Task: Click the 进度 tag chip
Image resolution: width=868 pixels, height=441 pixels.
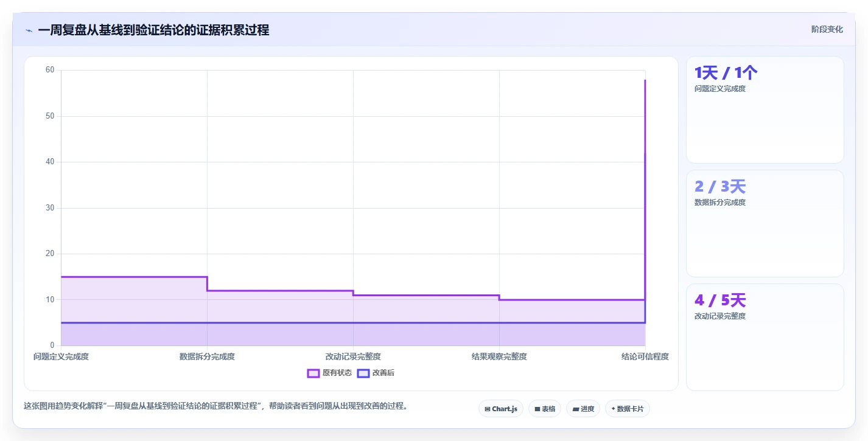Action: point(583,409)
